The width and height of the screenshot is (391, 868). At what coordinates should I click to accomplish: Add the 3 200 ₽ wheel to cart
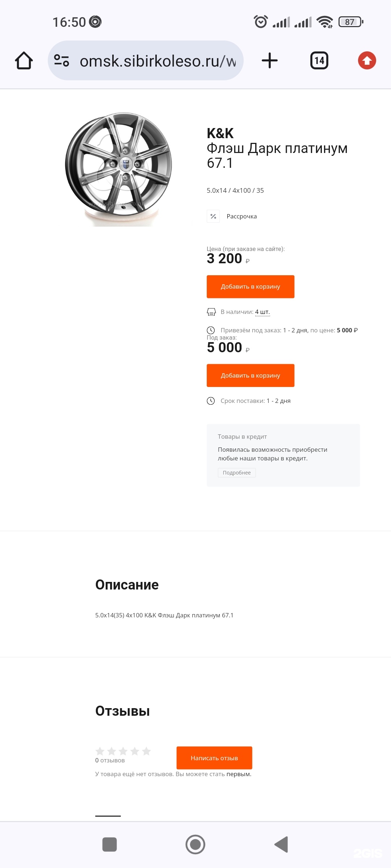tap(250, 287)
